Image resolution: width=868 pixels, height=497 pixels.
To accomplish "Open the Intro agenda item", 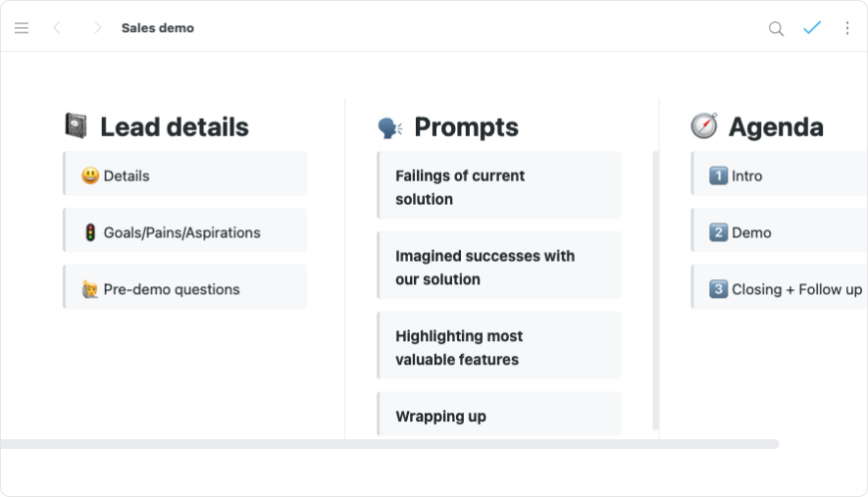I will click(x=778, y=175).
